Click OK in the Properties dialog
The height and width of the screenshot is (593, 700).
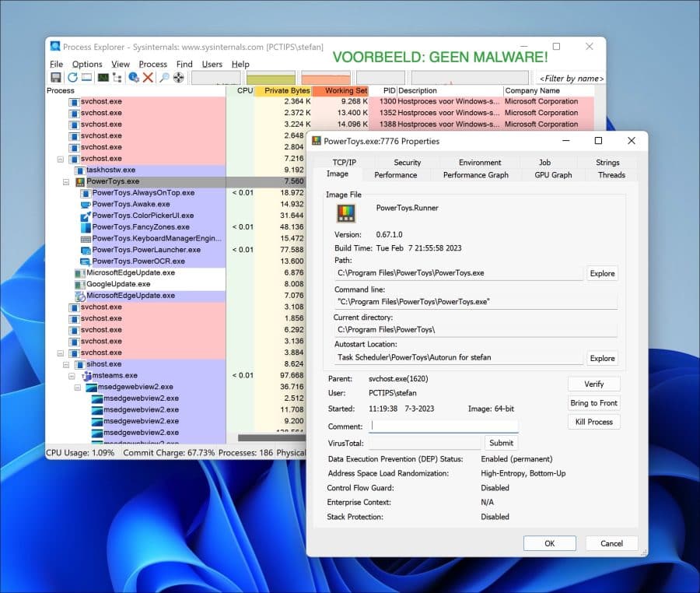(x=550, y=543)
